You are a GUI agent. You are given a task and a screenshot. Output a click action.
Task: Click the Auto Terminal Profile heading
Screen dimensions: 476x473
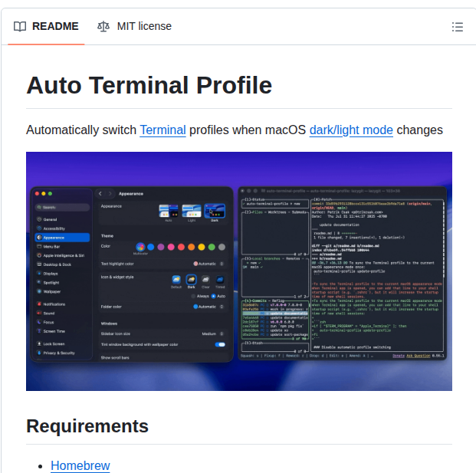click(x=149, y=85)
